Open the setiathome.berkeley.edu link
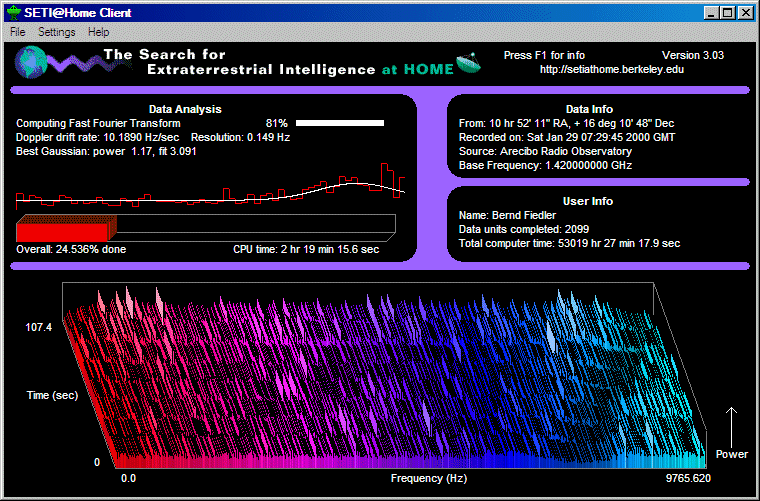 coord(612,69)
